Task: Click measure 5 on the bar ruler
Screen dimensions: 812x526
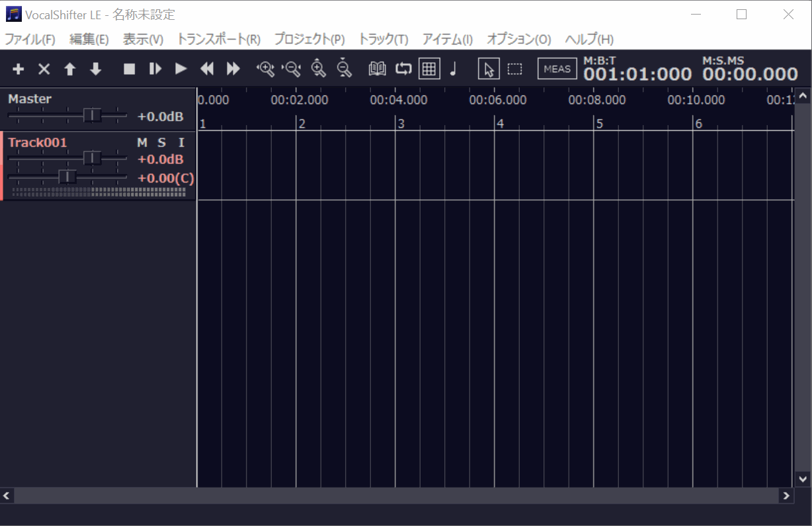Action: pos(599,124)
